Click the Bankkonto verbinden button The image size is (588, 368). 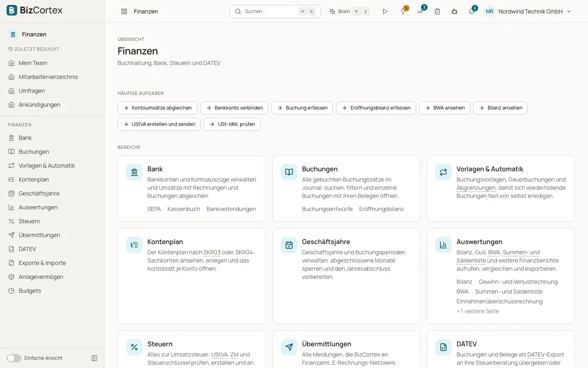(x=234, y=108)
